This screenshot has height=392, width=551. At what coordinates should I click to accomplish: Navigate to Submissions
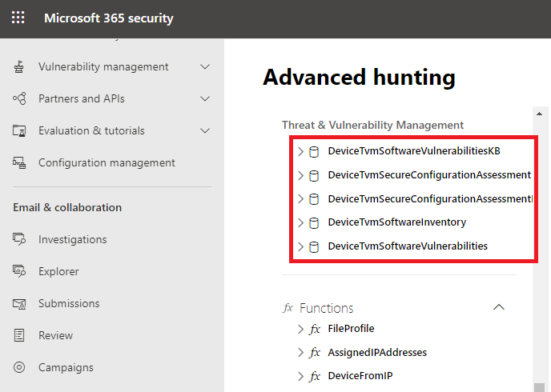tap(69, 303)
